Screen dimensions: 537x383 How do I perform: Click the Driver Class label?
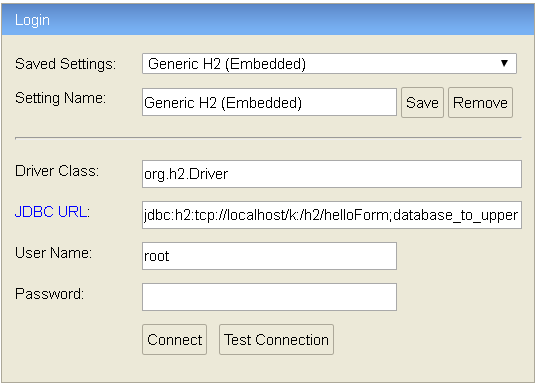[x=57, y=171]
